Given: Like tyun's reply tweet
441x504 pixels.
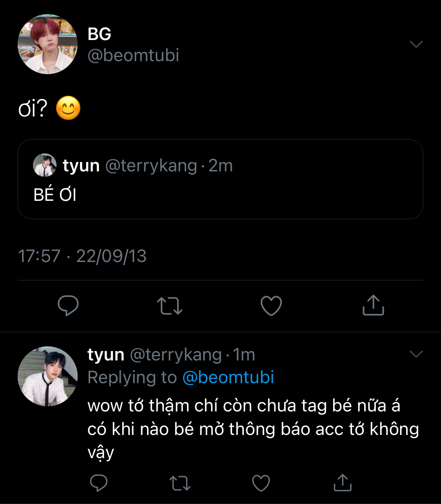Looking at the screenshot, I should pos(261,483).
